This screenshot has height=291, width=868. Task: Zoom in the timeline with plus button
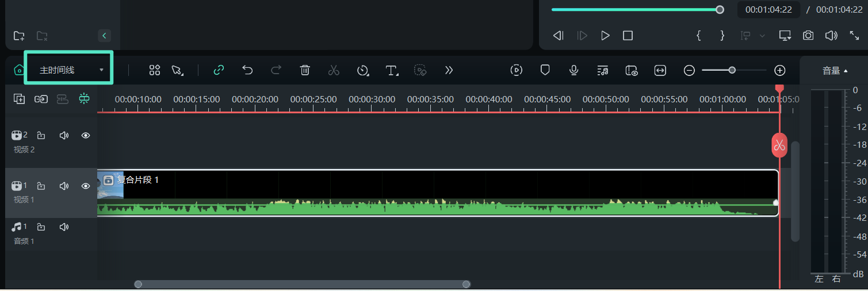[779, 70]
